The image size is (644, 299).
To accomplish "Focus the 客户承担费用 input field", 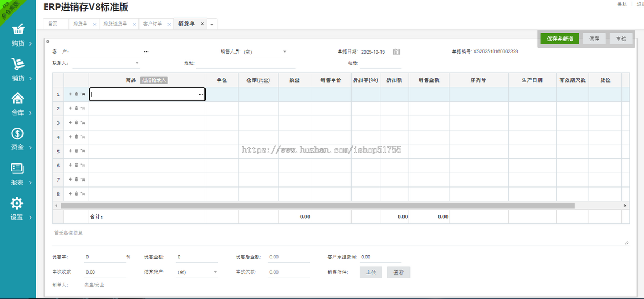I will 380,257.
